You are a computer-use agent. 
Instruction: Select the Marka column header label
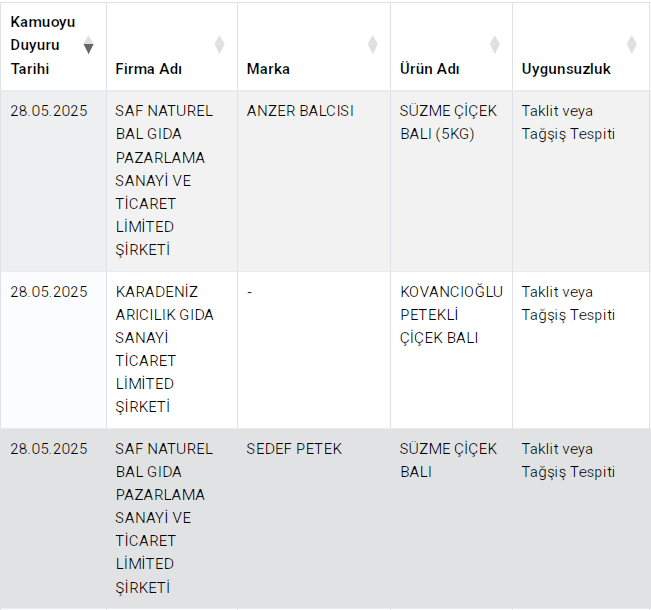[x=268, y=69]
